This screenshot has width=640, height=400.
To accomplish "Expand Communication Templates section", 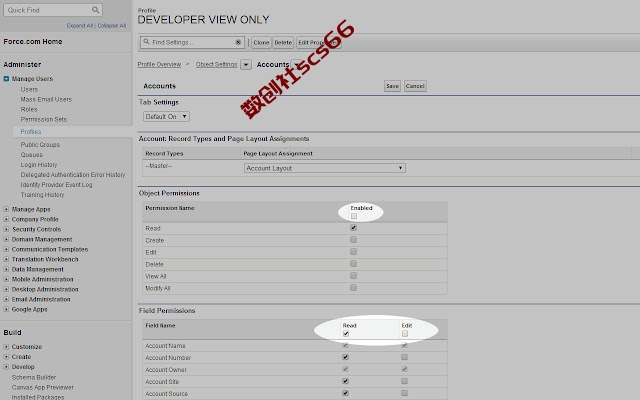I will click(x=6, y=249).
